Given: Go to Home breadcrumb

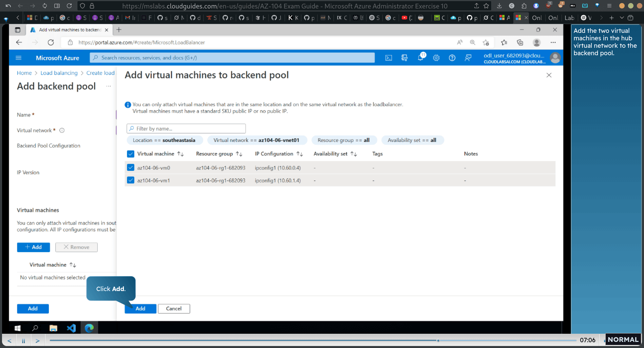Looking at the screenshot, I should coord(24,73).
